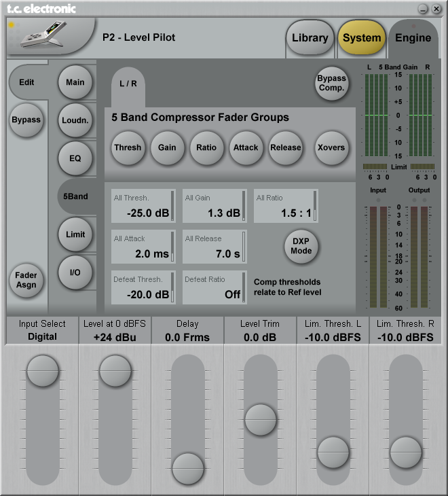
Task: Open the Engine tab
Action: click(x=413, y=38)
